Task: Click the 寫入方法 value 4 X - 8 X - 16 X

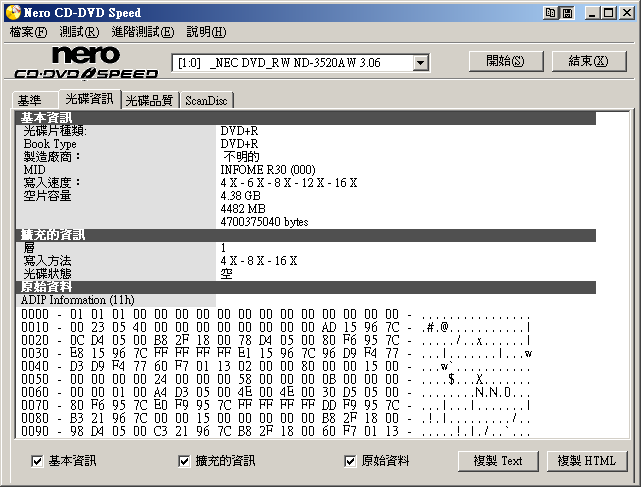Action: point(259,261)
